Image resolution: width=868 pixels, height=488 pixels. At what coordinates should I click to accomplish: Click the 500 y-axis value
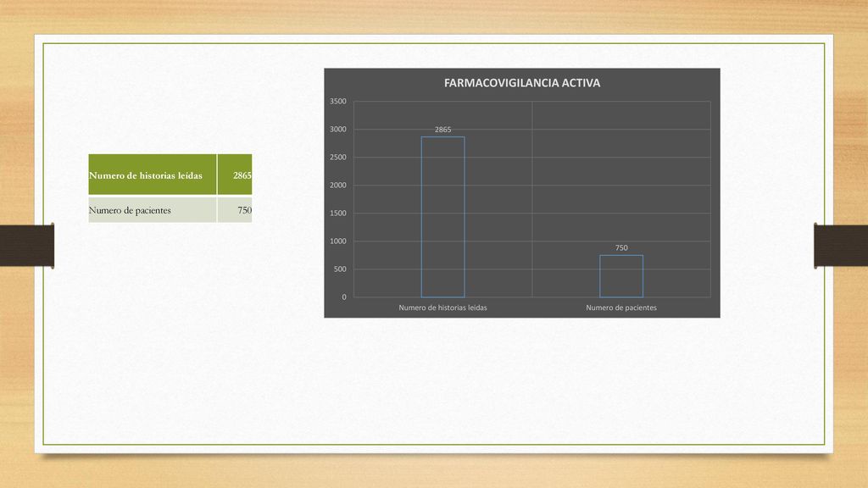point(340,269)
